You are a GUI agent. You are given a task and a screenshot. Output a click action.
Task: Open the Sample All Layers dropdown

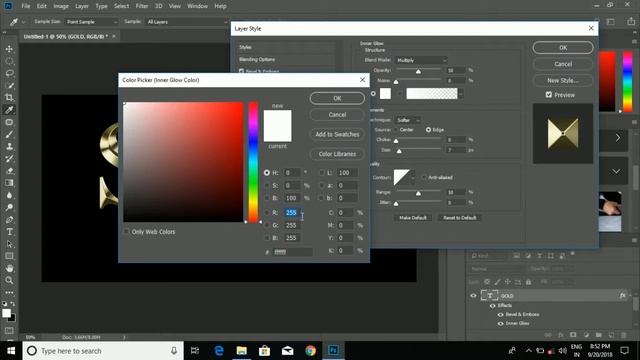186,22
